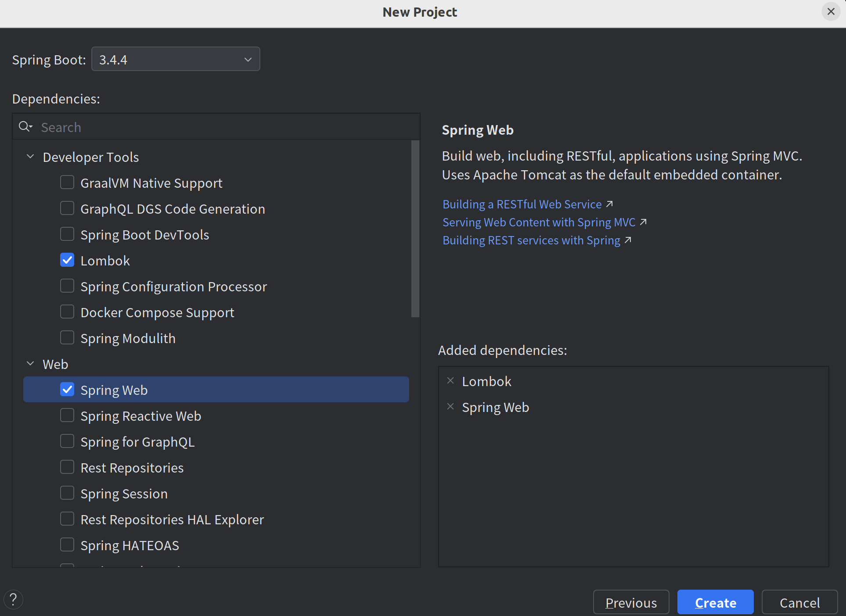
Task: Click arrow icon beside Building REST services link
Action: [628, 240]
